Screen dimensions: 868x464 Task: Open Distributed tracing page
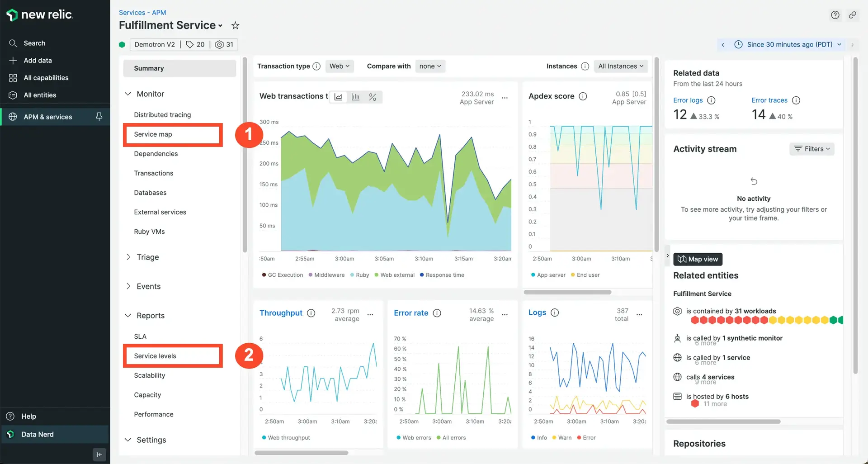pyautogui.click(x=162, y=115)
